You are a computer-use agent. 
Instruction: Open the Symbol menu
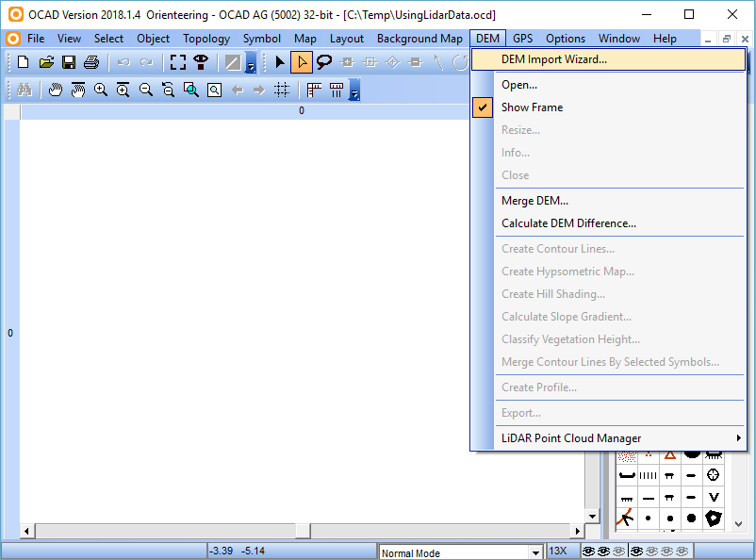tap(262, 39)
